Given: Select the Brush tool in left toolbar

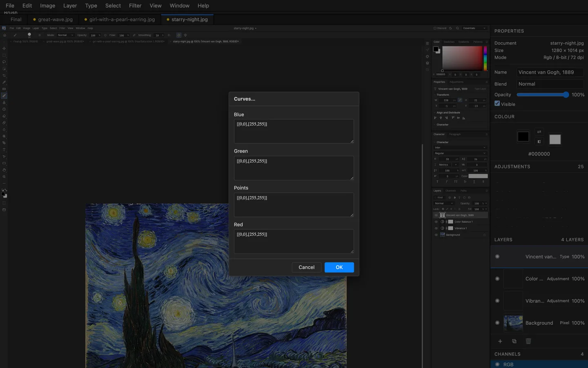Looking at the screenshot, I should 4,96.
